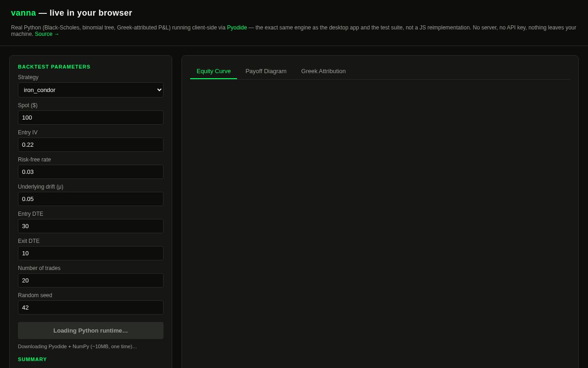The image size is (588, 368).
Task: Focus the Spot ($) input field
Action: pos(90,117)
